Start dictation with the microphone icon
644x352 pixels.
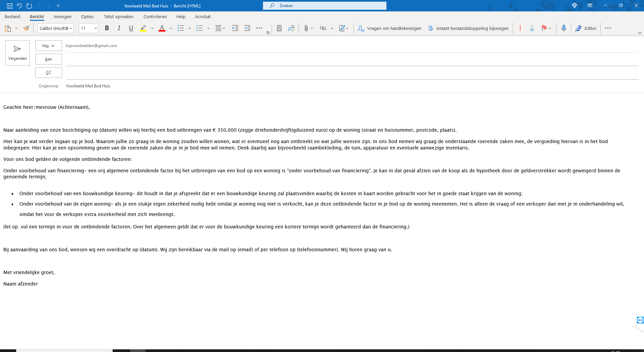point(564,29)
